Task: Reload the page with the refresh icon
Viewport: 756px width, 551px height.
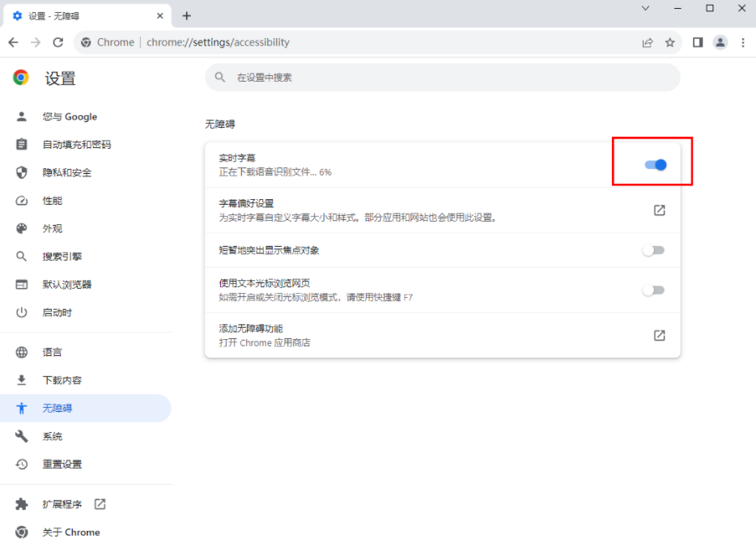Action: point(57,42)
